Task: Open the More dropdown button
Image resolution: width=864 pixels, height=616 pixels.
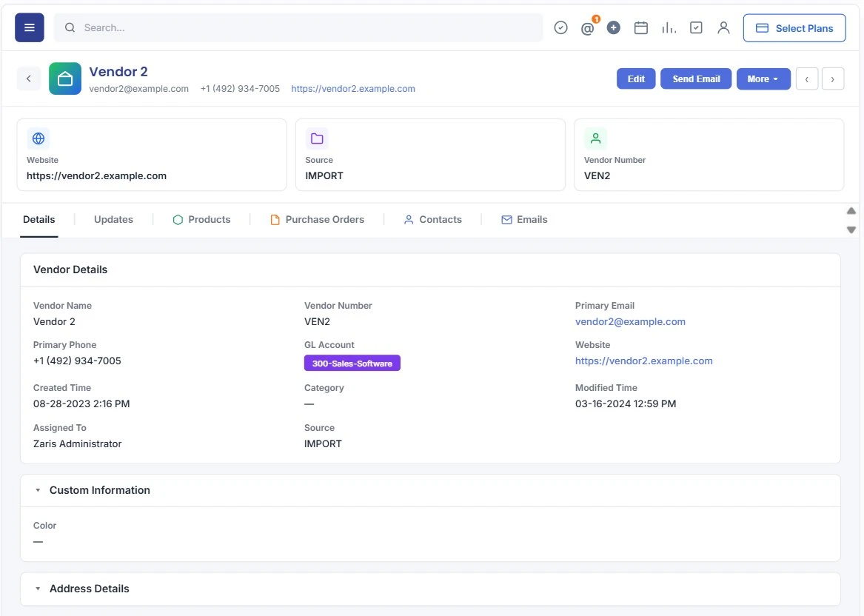Action: [763, 78]
